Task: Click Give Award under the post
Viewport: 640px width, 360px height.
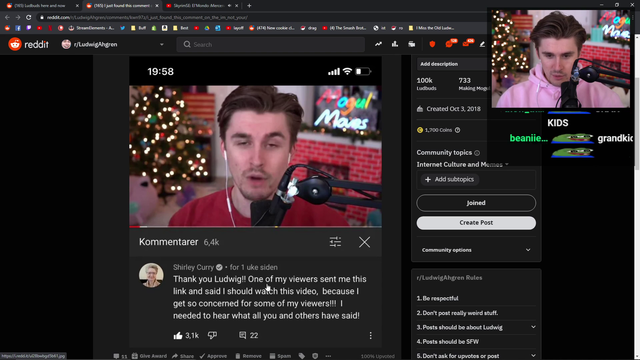Action: [x=149, y=356]
